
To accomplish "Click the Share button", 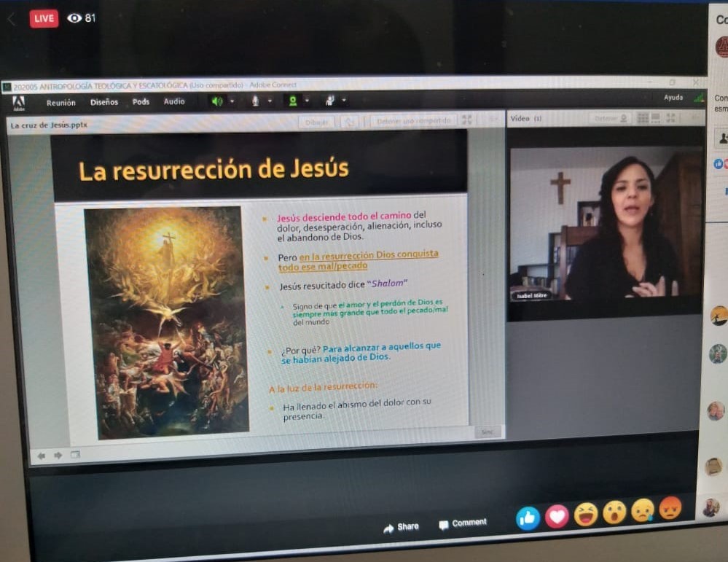I will (402, 527).
